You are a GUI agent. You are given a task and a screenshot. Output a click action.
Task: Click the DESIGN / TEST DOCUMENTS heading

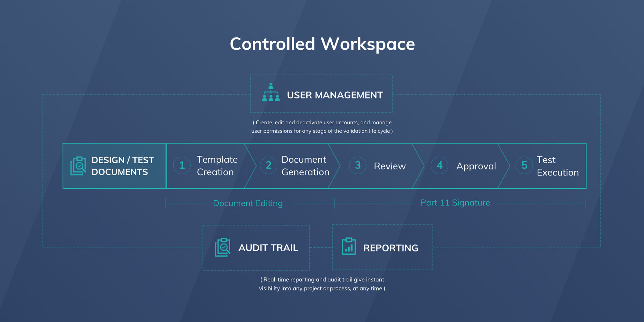coord(123,166)
